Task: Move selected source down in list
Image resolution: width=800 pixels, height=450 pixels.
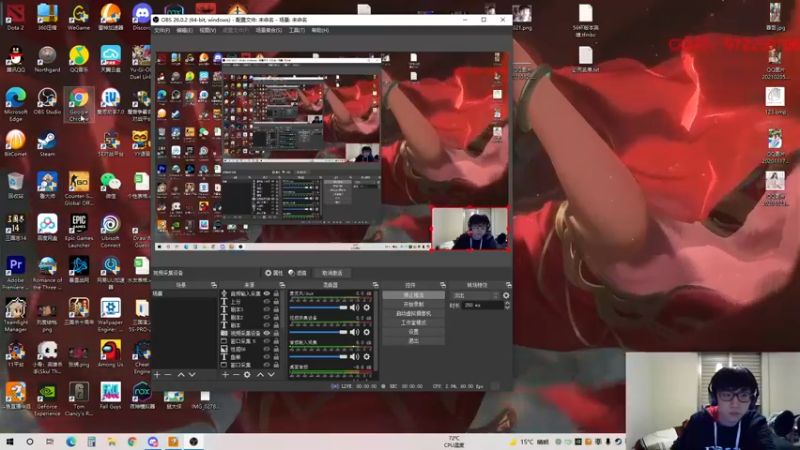Action: click(271, 374)
